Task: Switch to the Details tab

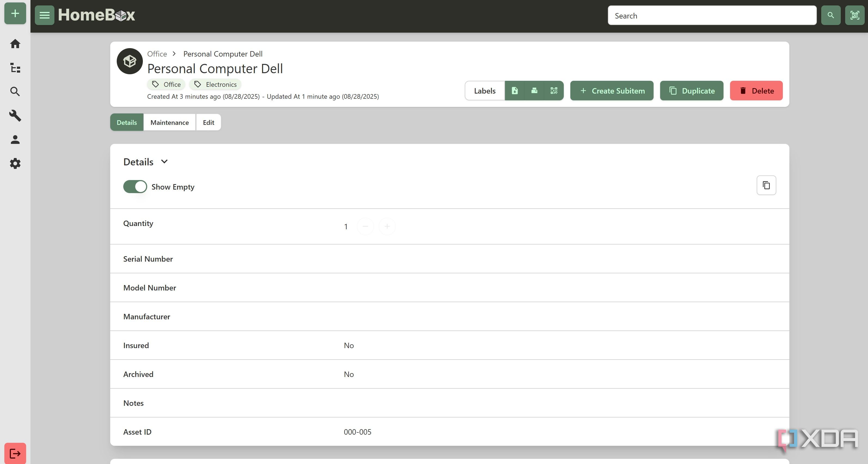Action: click(127, 122)
